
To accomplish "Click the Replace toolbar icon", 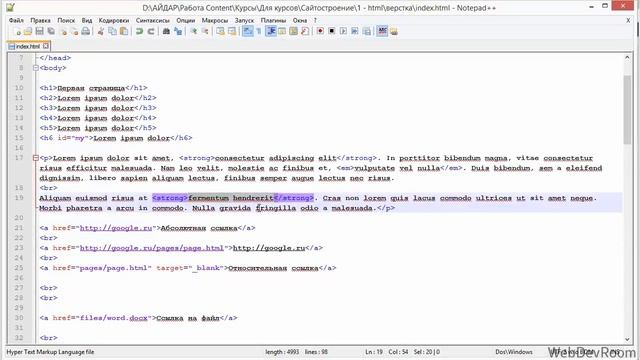I will (178, 31).
